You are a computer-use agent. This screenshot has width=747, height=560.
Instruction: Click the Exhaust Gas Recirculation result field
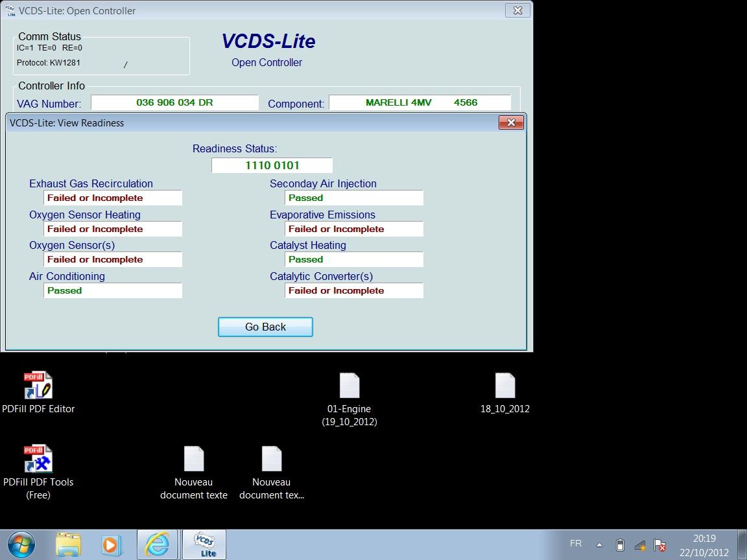(113, 198)
